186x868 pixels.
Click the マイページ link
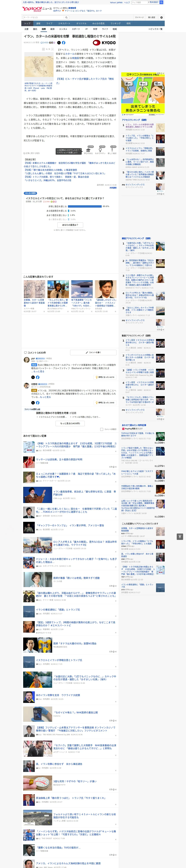pyautogui.click(x=139, y=18)
